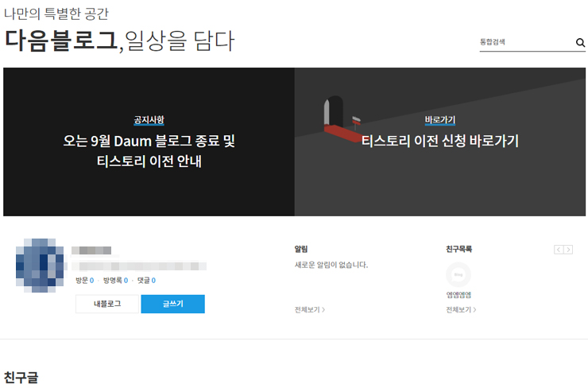Click 새로운 알림이 없습니다 message text
This screenshot has height=392, width=588.
(x=331, y=265)
